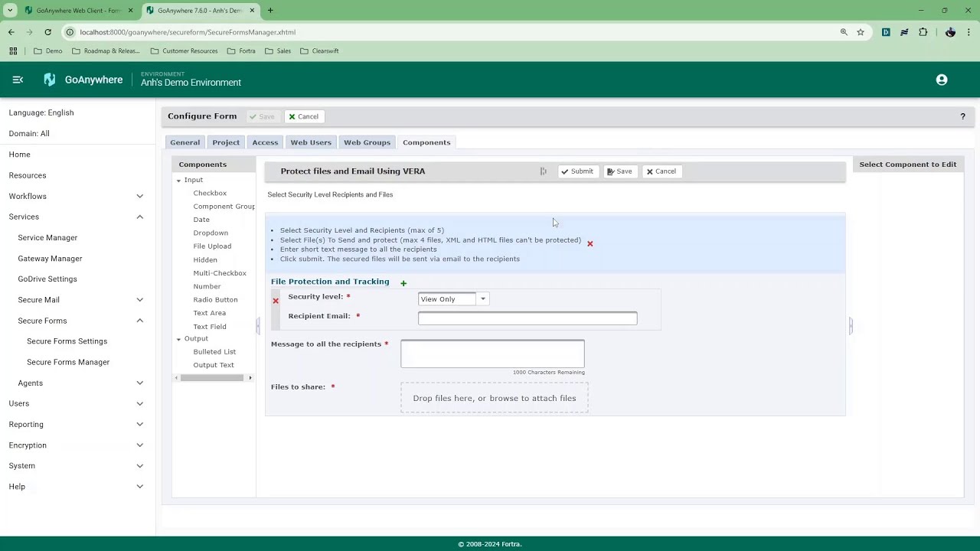Open the bookmarks apps grid icon
This screenshot has height=551, width=980.
13,51
